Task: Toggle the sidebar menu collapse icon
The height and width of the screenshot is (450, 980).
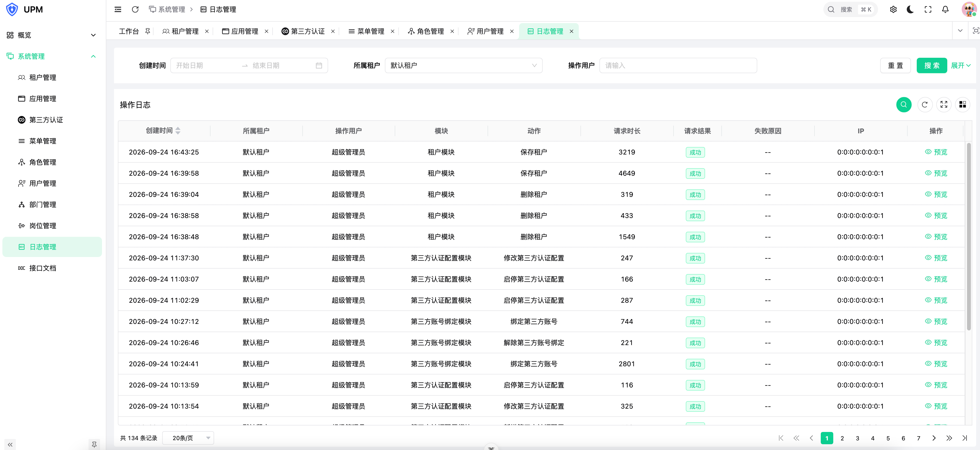Action: tap(118, 10)
